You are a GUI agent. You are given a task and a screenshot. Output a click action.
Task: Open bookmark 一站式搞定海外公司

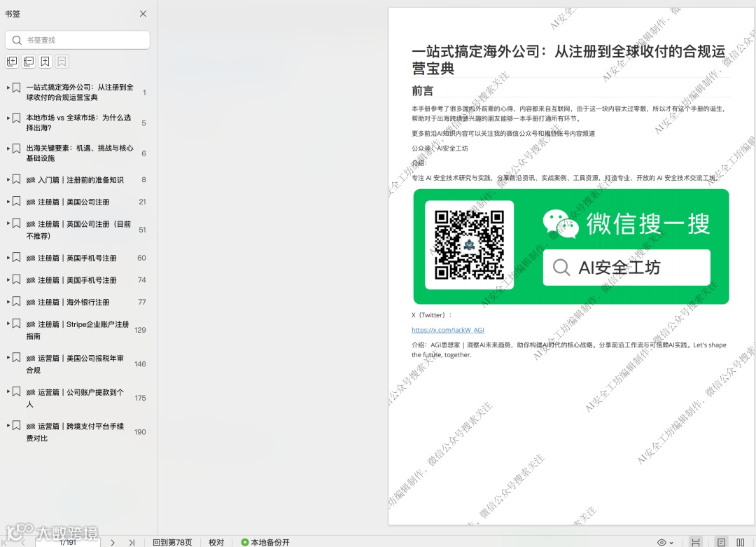coord(80,92)
